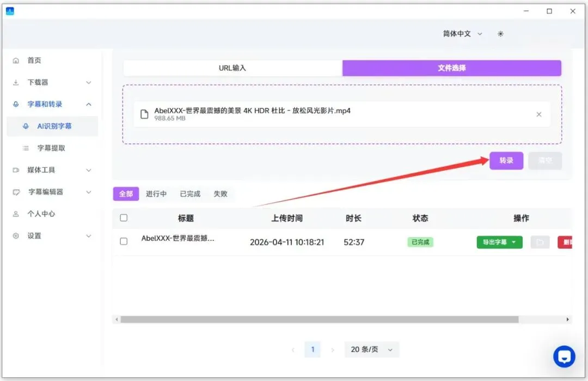588x381 pixels.
Task: Click the selected file name AbelXXX mp4
Action: tap(253, 110)
